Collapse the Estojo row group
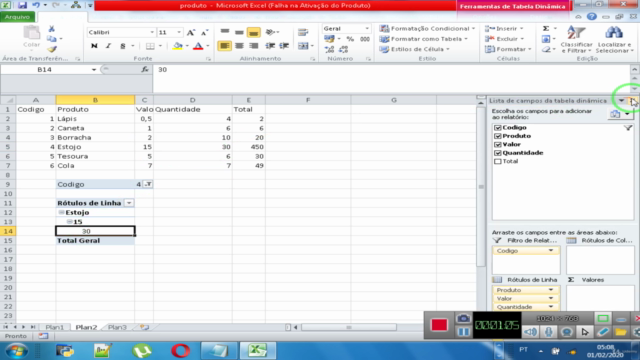This screenshot has width=640, height=360. [x=61, y=212]
